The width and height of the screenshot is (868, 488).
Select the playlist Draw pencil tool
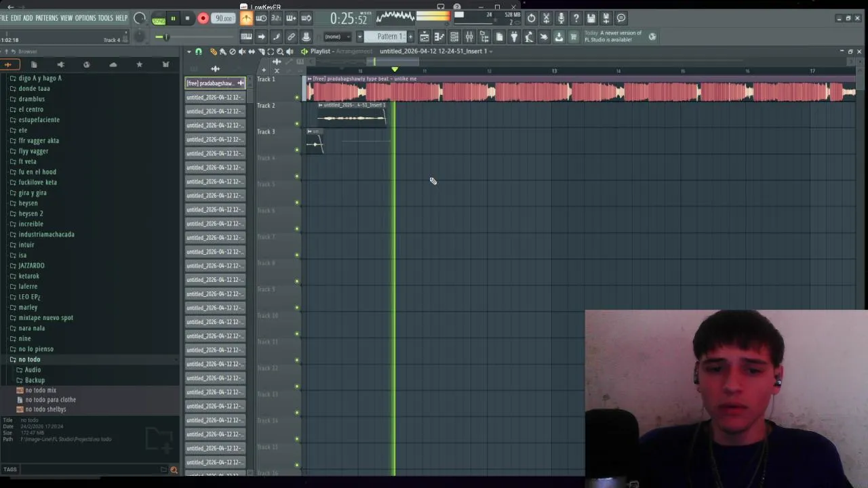click(x=213, y=52)
